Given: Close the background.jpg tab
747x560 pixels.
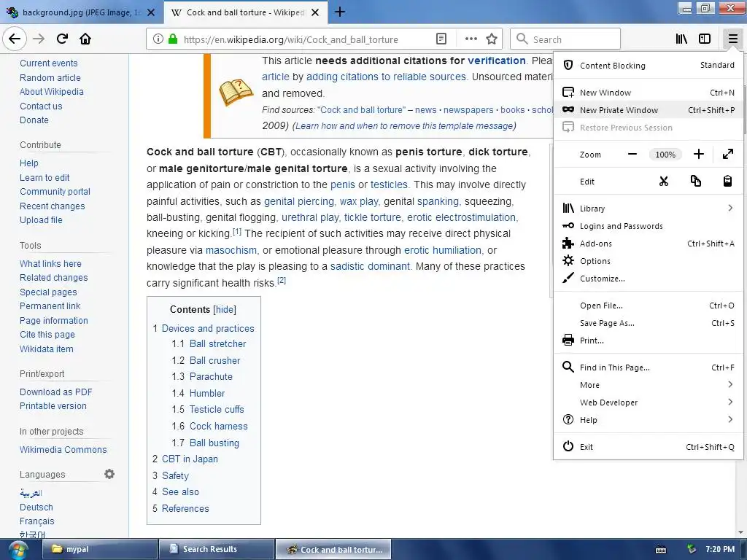Looking at the screenshot, I should coord(150,12).
